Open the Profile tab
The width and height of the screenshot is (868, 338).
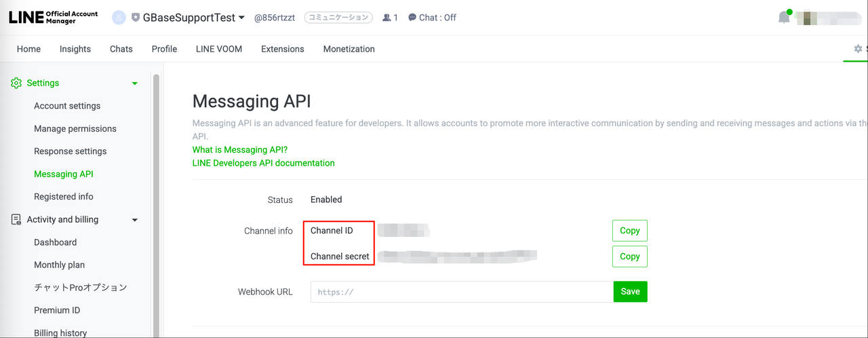(164, 49)
